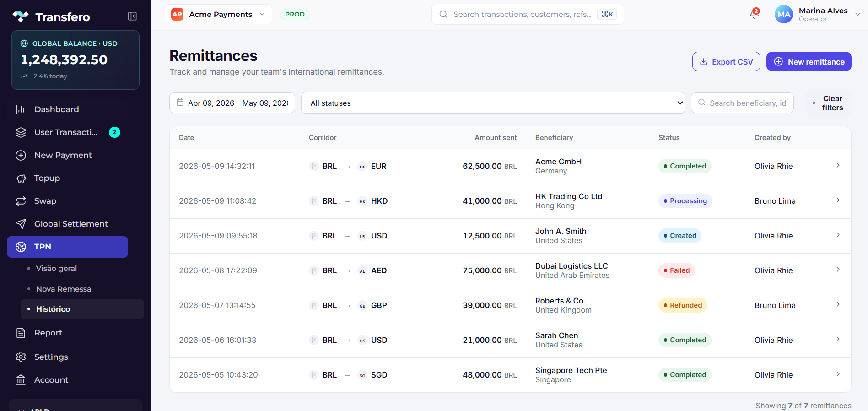The width and height of the screenshot is (868, 411).
Task: Click the Processing status badge
Action: click(685, 201)
